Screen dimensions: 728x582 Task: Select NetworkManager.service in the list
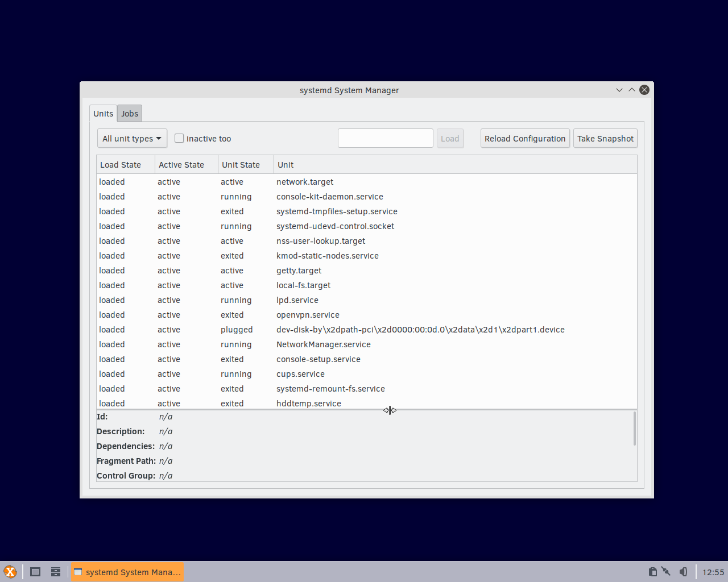tap(367, 344)
